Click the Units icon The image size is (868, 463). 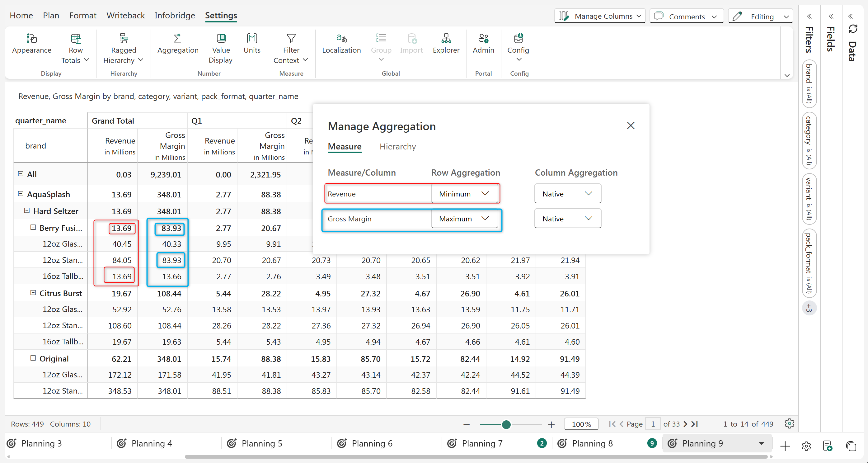pyautogui.click(x=252, y=38)
